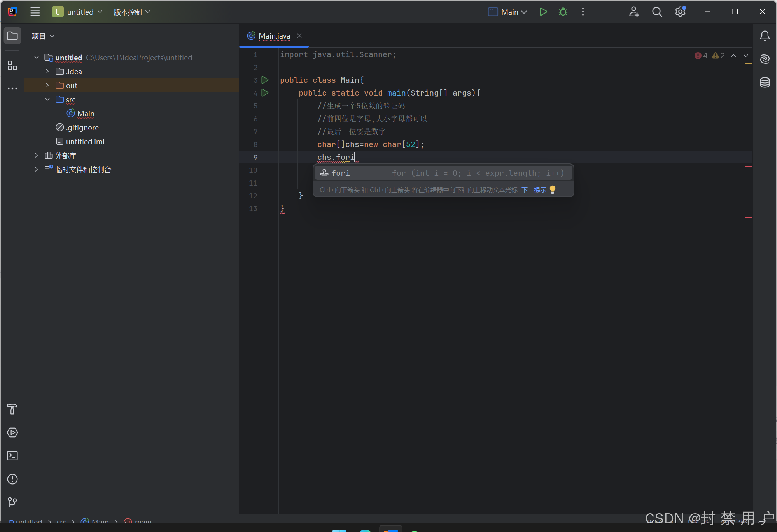Image resolution: width=777 pixels, height=532 pixels.
Task: Open the Structure tool window
Action: tap(12, 65)
